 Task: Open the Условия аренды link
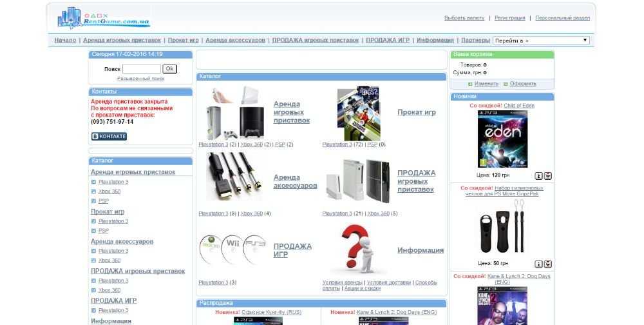click(343, 282)
